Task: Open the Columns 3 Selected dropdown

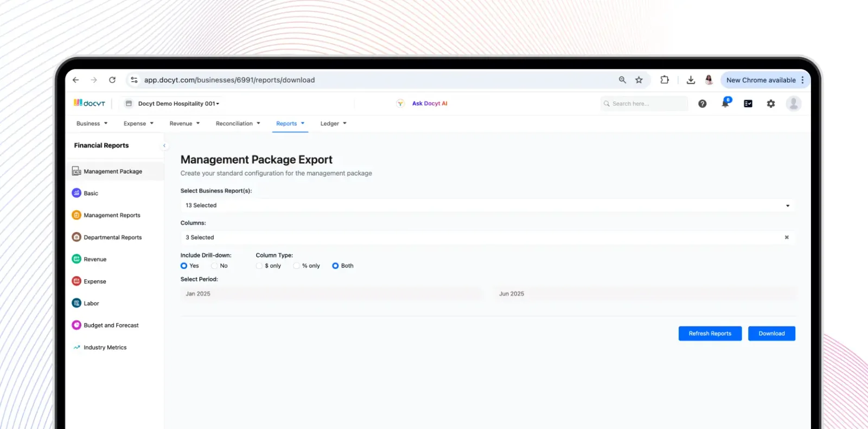Action: 487,238
